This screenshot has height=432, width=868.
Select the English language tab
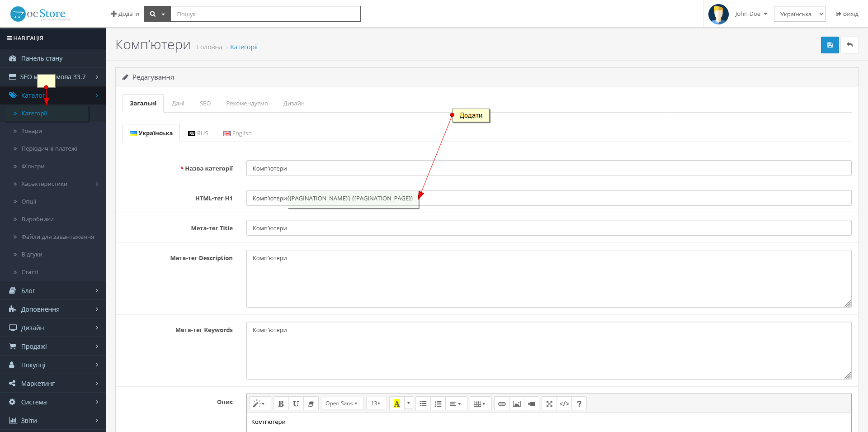coord(237,133)
